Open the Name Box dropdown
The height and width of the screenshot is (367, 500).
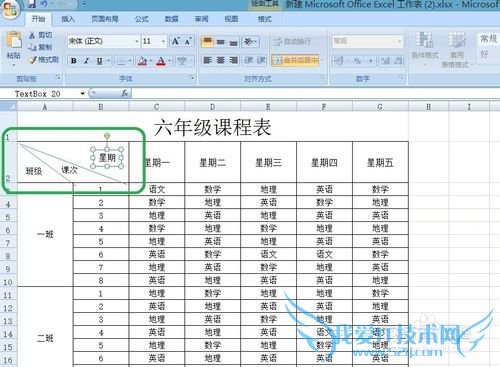[83, 94]
